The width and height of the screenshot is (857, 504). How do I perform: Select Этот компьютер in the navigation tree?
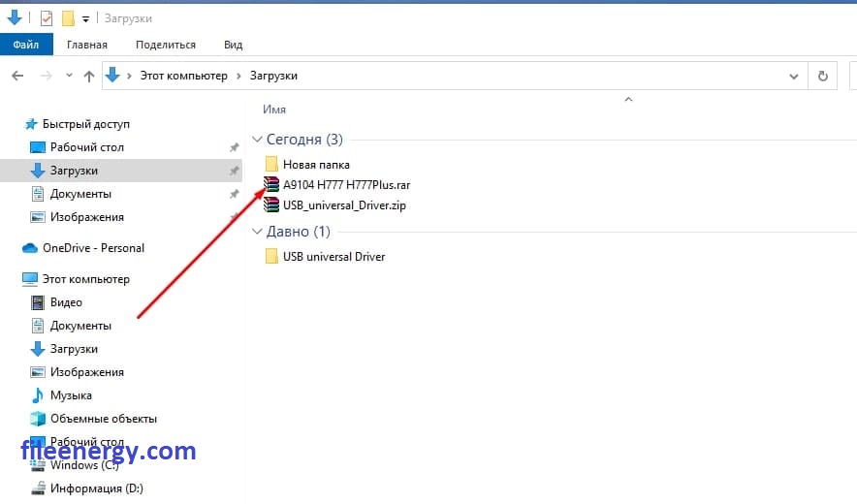[86, 279]
